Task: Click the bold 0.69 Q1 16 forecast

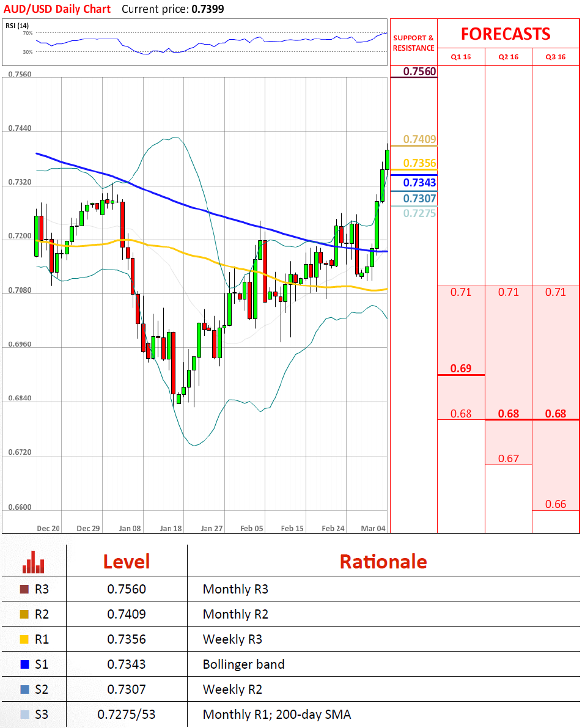Action: (460, 368)
